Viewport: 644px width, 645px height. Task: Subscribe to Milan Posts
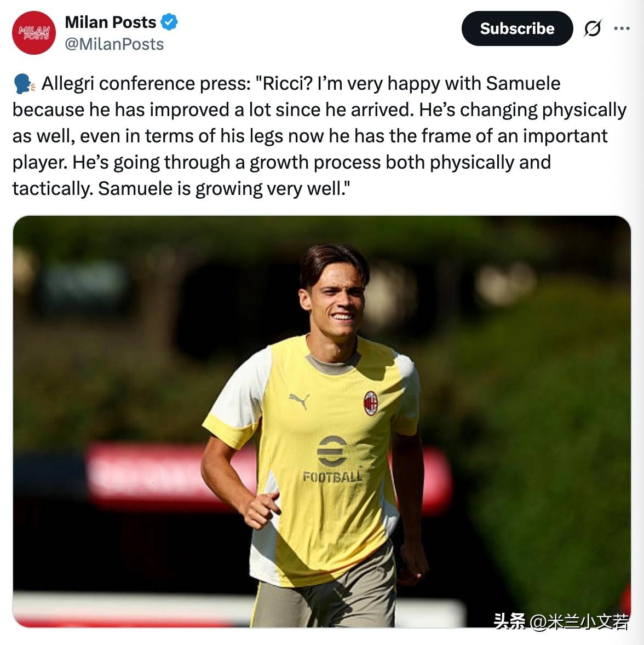[x=517, y=28]
